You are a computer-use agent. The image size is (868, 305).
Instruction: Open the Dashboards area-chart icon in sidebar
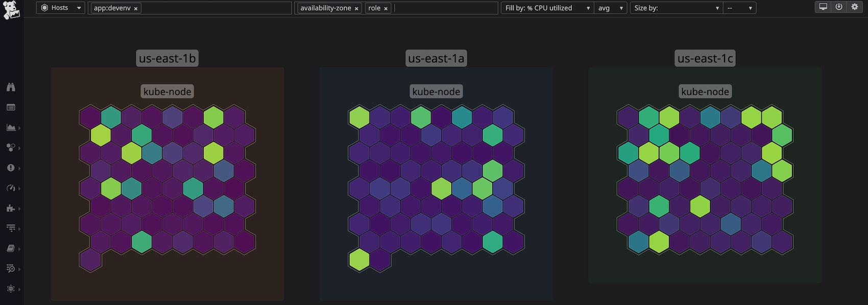pyautogui.click(x=11, y=127)
